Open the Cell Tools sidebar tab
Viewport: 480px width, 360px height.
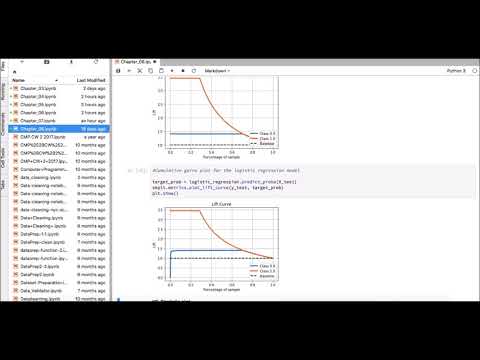[3, 157]
